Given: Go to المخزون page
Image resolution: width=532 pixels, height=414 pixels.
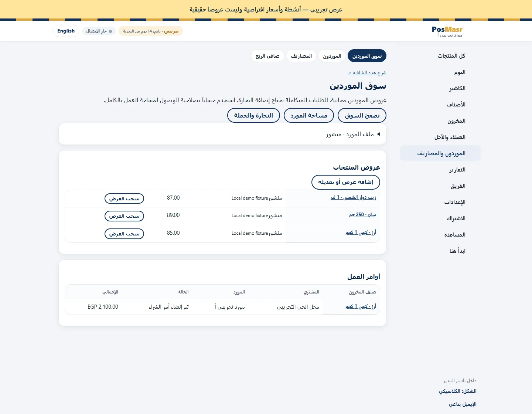Looking at the screenshot, I should 440,121.
